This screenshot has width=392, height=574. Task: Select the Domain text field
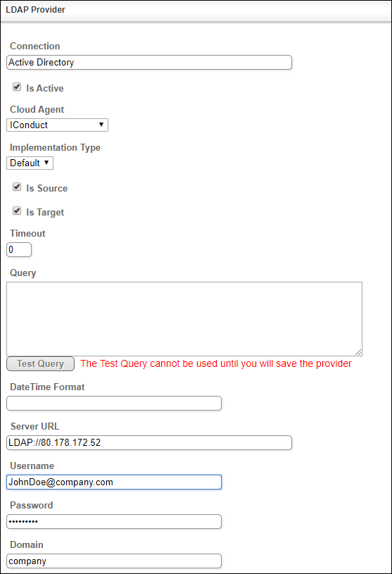114,561
